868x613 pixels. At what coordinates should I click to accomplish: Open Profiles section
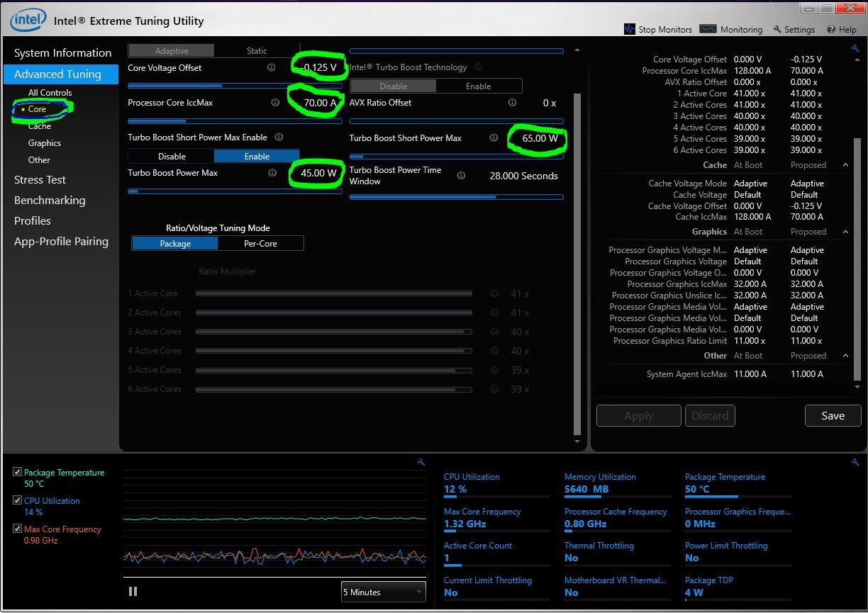point(33,220)
